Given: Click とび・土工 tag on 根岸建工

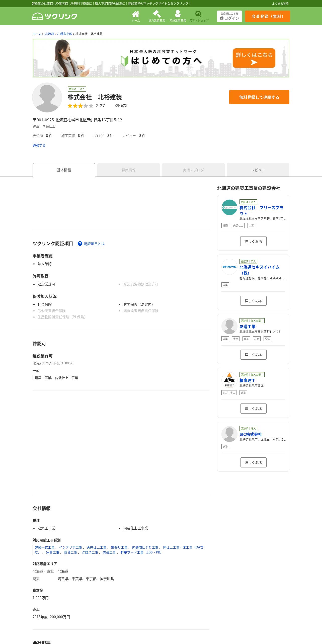Looking at the screenshot, I should tap(229, 393).
